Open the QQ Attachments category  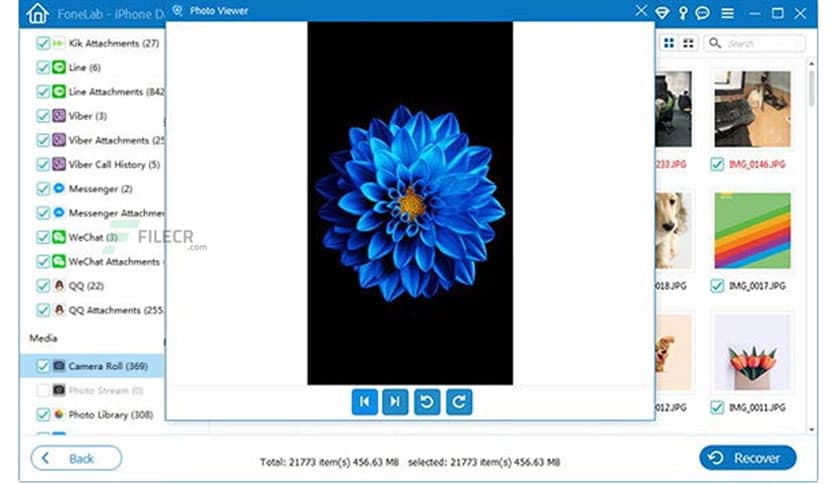116,310
